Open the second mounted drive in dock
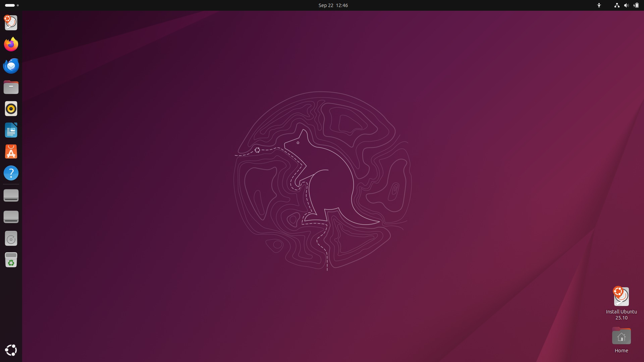Viewport: 644px width, 362px height. pyautogui.click(x=11, y=217)
